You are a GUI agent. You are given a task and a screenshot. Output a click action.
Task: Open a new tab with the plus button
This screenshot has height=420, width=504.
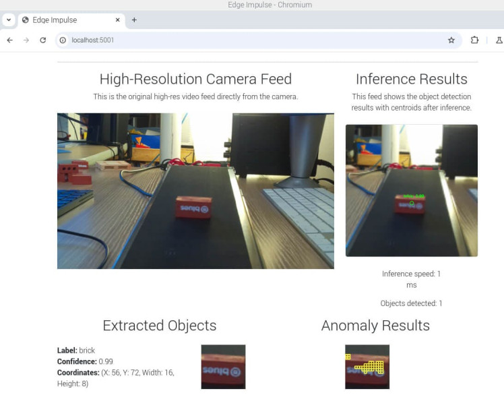click(x=134, y=20)
